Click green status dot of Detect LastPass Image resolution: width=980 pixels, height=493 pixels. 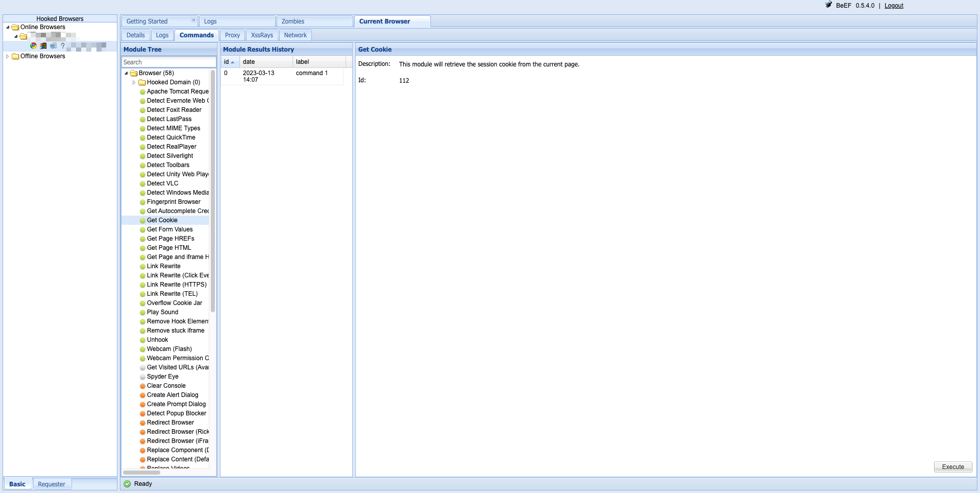tap(143, 120)
